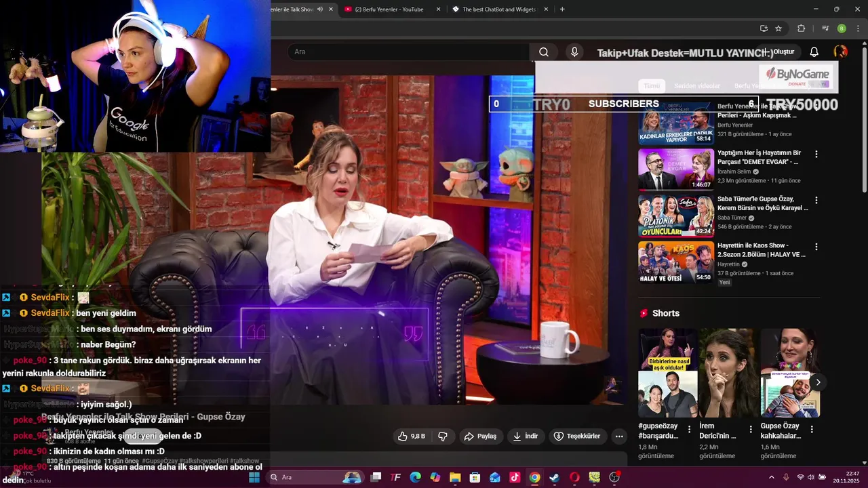Screen dimensions: 868x488
Task: Start voice search with the microphone icon
Action: point(574,52)
